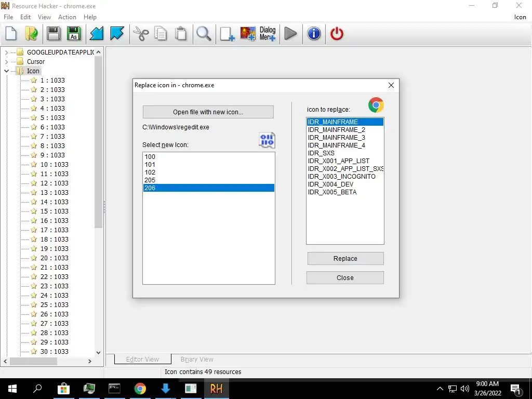
Task: Select new icon 205 in list
Action: point(209,180)
